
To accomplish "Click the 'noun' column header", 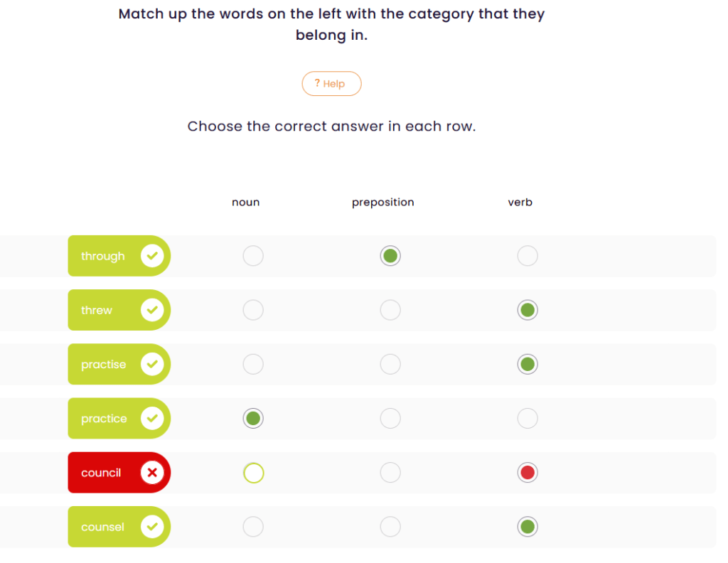I will tap(246, 203).
